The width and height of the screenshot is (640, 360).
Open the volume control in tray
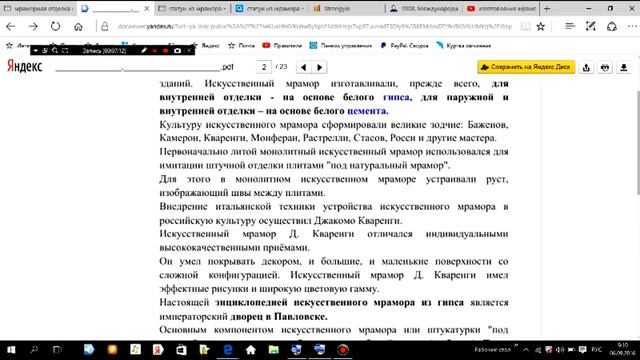[x=560, y=350]
